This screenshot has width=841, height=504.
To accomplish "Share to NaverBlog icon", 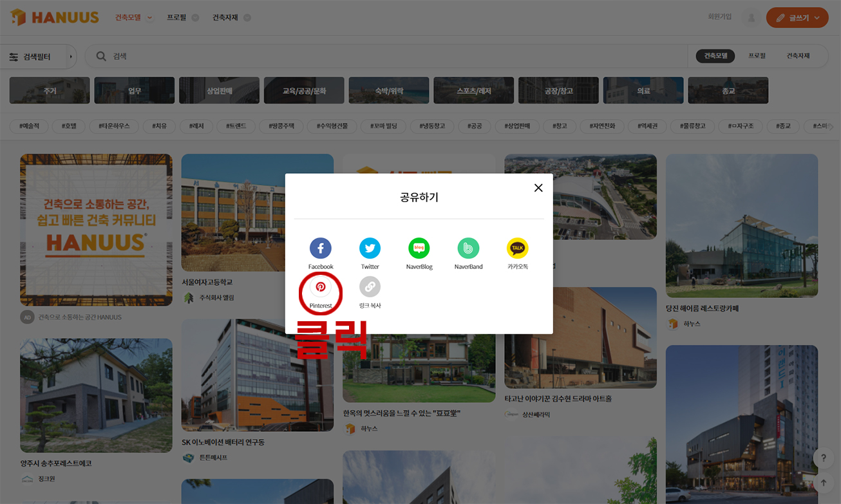I will (x=419, y=248).
